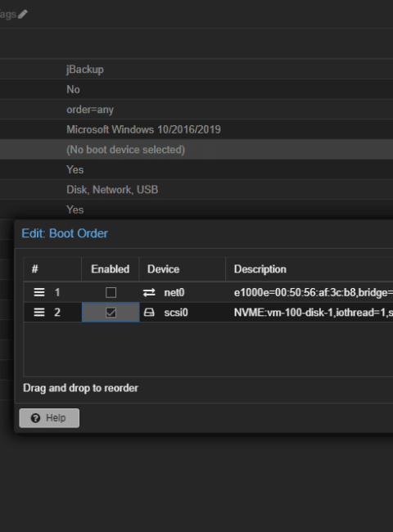Screen dimensions: 393x532
Task: Grab the drag handle for row 2
Action: coord(39,312)
